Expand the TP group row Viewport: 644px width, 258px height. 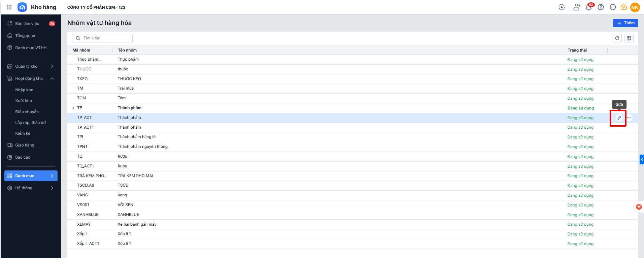(x=73, y=108)
